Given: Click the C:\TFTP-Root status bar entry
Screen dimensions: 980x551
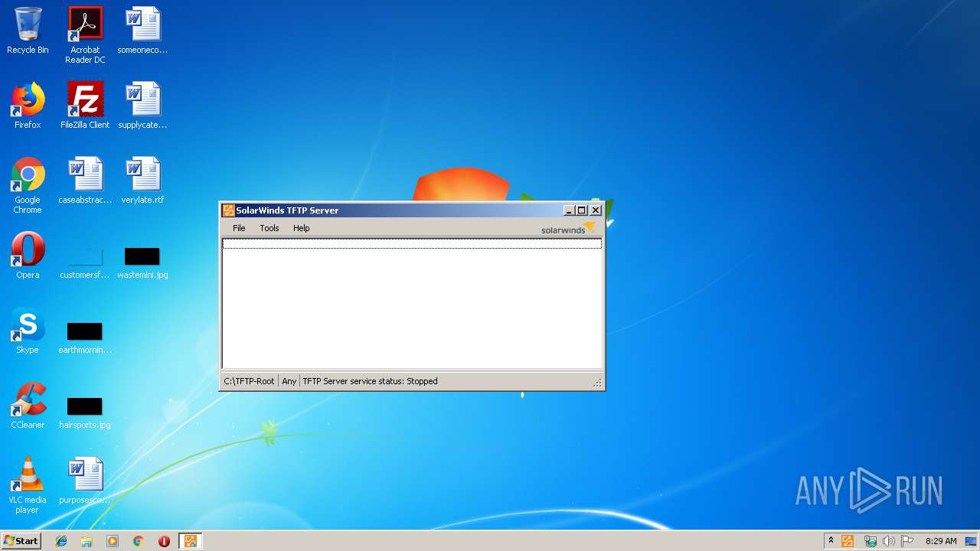Looking at the screenshot, I should pos(249,381).
